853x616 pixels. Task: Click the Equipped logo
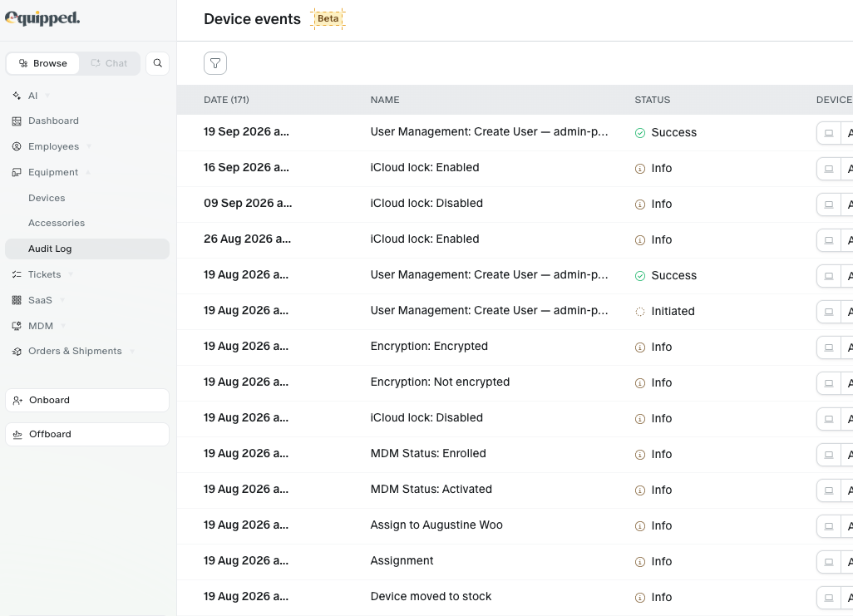pyautogui.click(x=42, y=18)
